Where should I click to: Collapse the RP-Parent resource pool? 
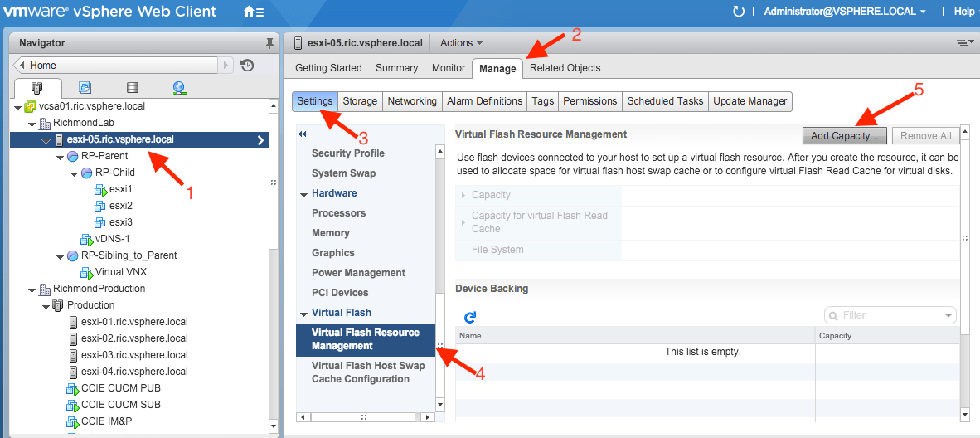(x=61, y=157)
